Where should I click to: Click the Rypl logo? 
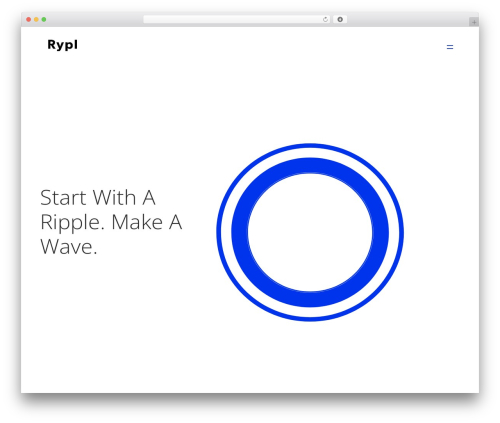pos(63,45)
